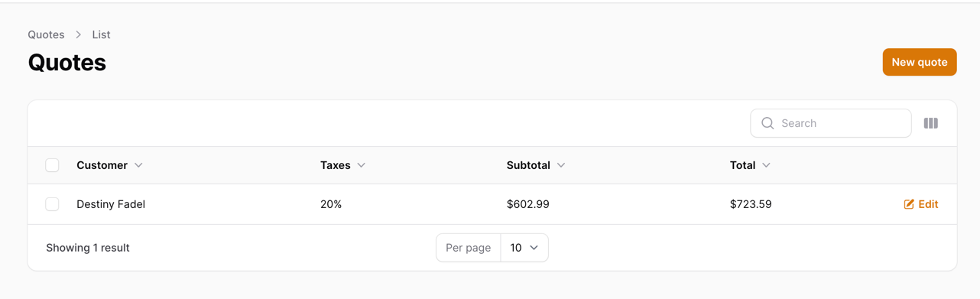Sort by Subtotal column arrow
Image resolution: width=980 pixels, height=299 pixels.
pyautogui.click(x=561, y=165)
